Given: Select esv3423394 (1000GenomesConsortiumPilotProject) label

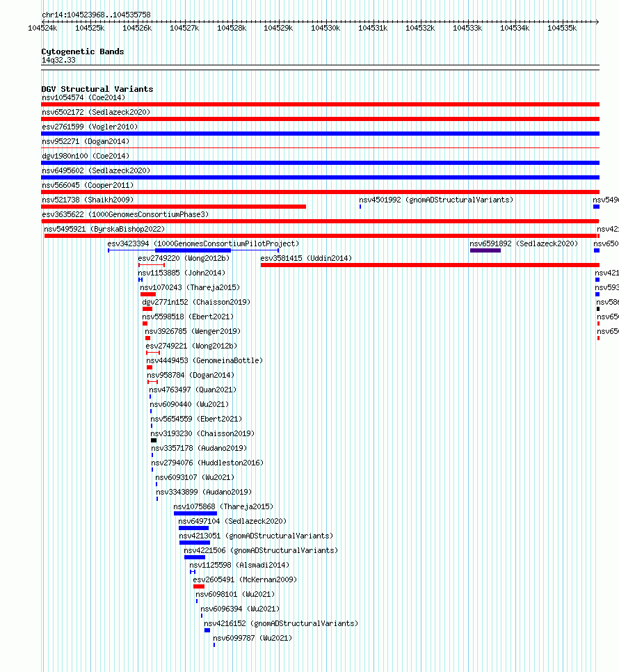Looking at the screenshot, I should (x=203, y=243).
